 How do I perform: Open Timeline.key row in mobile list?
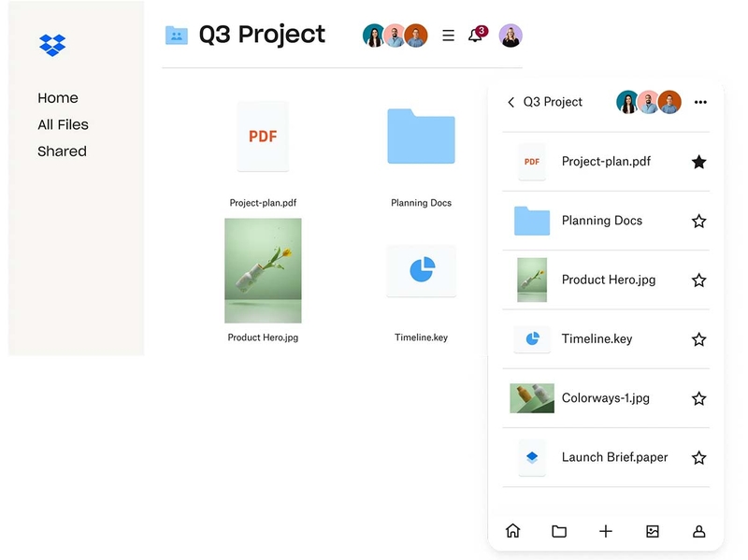click(x=606, y=339)
